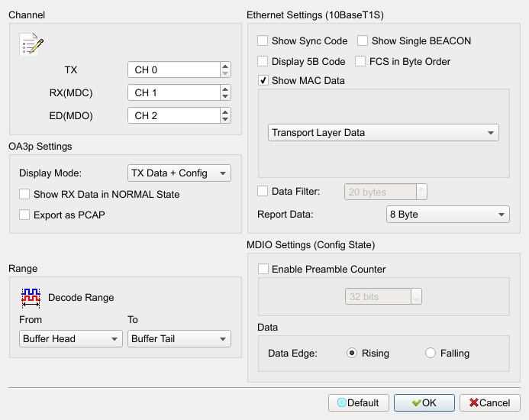Viewport: 529px width, 420px height.
Task: Click the blue circle icon on the Default button
Action: click(x=342, y=402)
